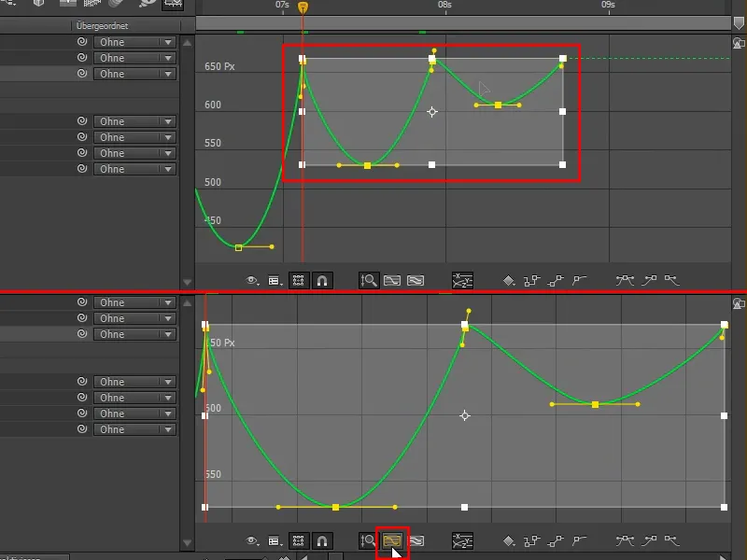Convert selected keyframes to Auto Bezier in lower editor
This screenshot has width=747, height=560.
[x=579, y=541]
